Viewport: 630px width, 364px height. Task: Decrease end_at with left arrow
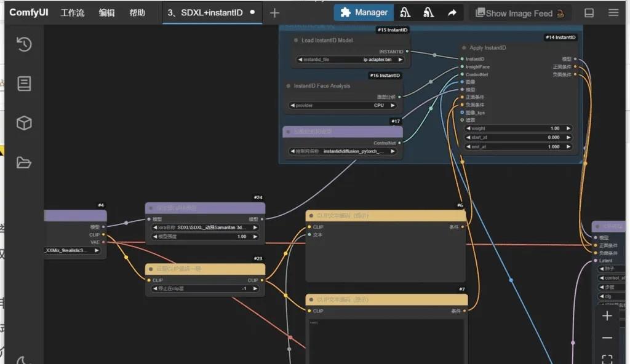pos(468,146)
